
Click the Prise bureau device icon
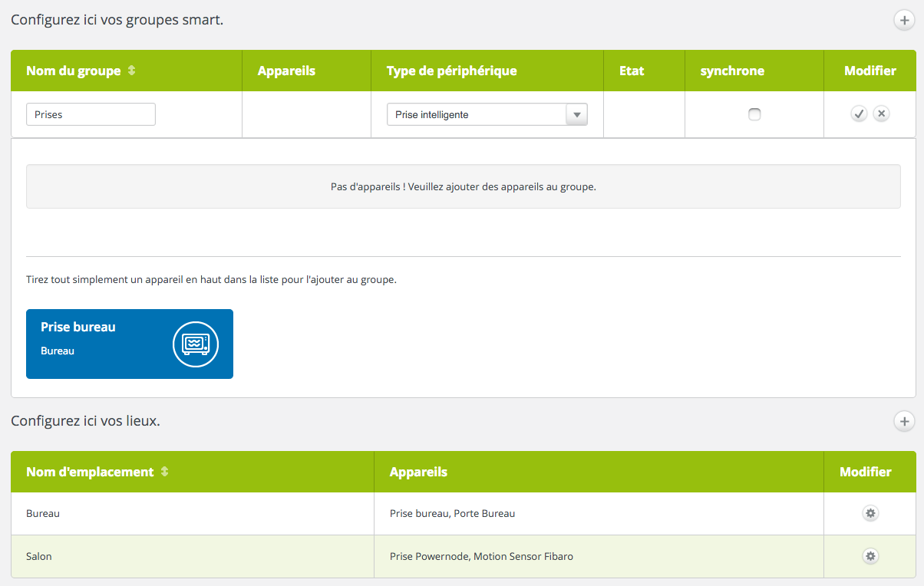196,344
